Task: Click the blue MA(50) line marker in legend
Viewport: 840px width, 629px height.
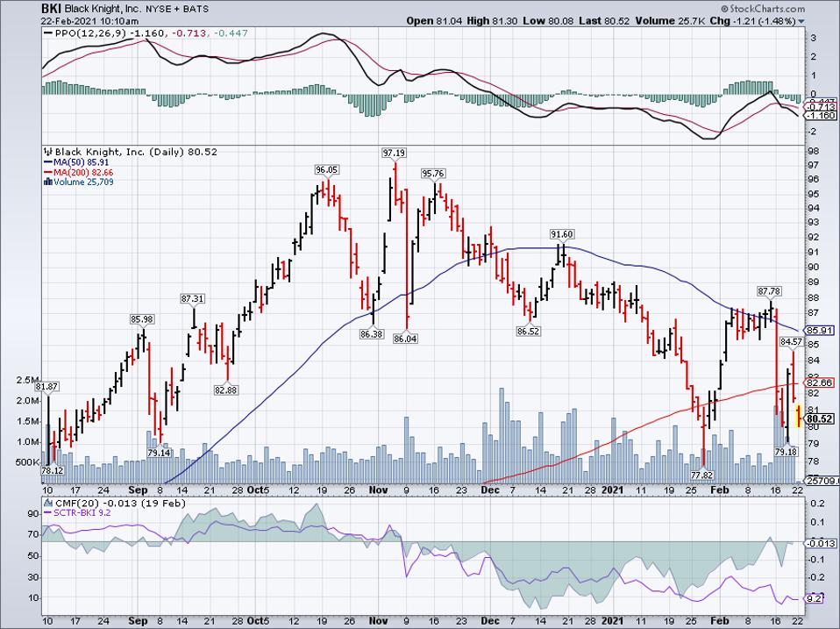Action: [x=47, y=162]
